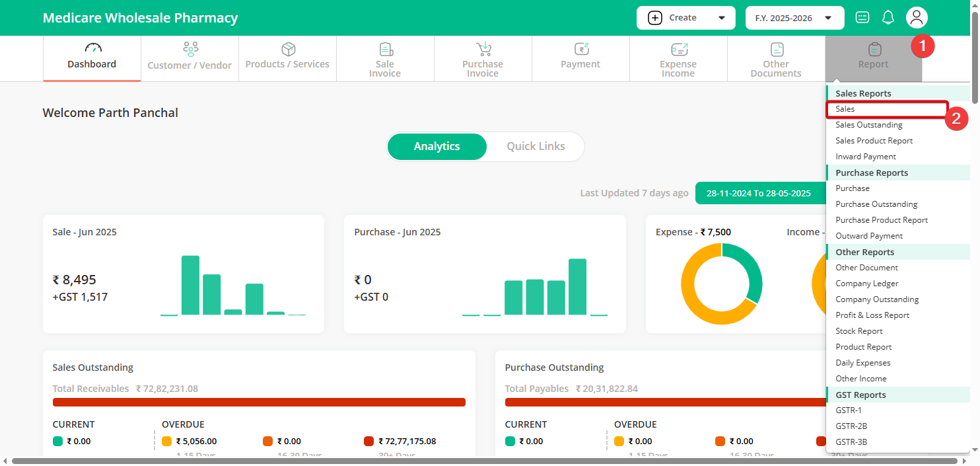The height and width of the screenshot is (466, 980).
Task: Click the Sale - Jun 2025 card title
Action: (85, 232)
